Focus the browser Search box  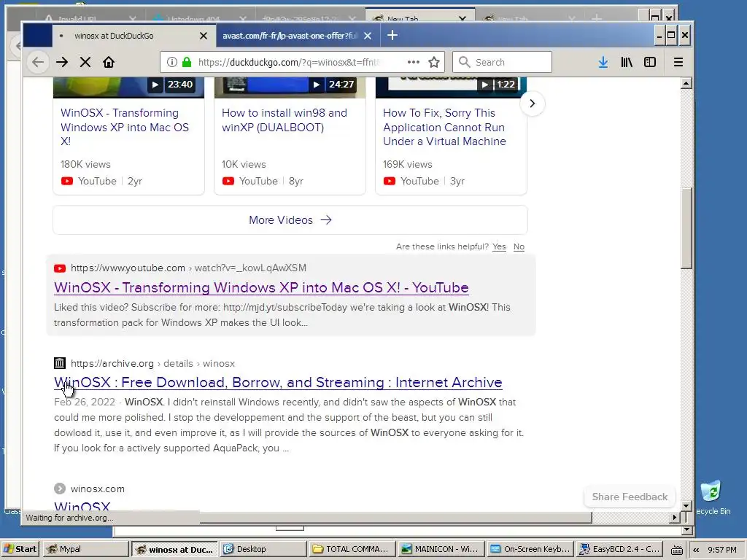[x=502, y=62]
